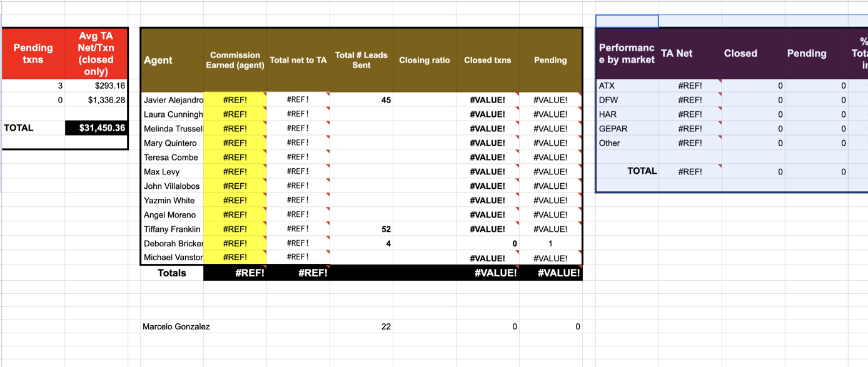The height and width of the screenshot is (367, 868).
Task: Click the Total # Leads Sent header
Action: click(x=361, y=60)
